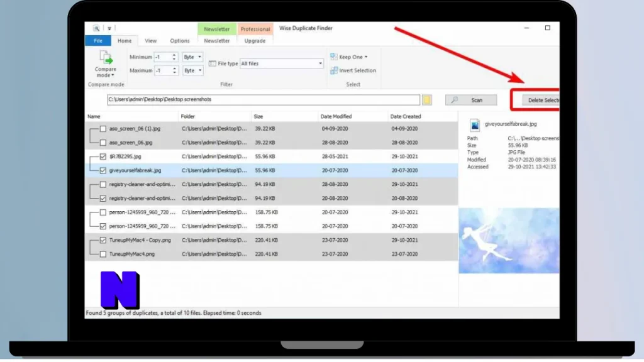Click the Minimum size stepper arrows

[x=174, y=57]
